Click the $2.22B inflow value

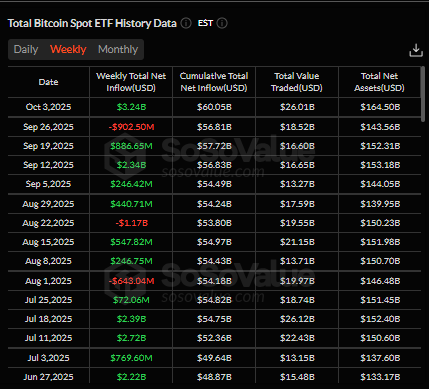pos(131,377)
